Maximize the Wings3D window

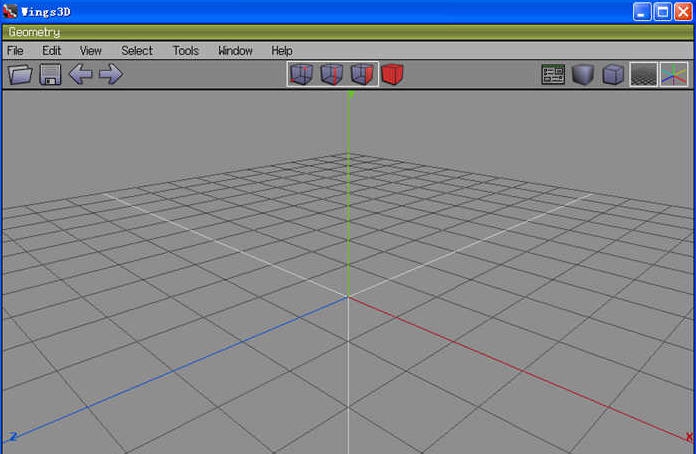pyautogui.click(x=663, y=12)
